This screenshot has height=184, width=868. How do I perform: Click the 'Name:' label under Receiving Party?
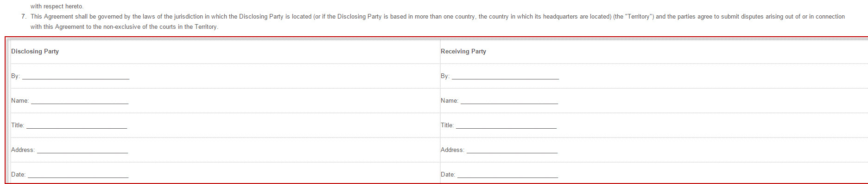(450, 101)
